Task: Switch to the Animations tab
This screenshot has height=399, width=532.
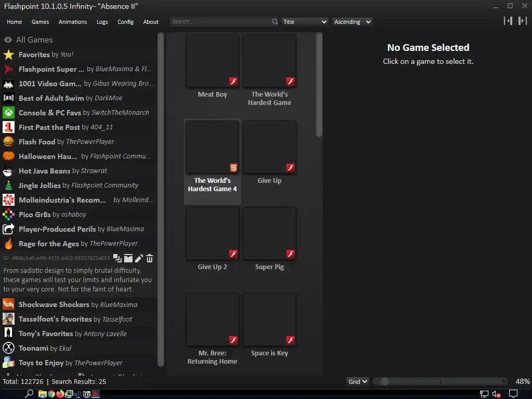Action: pos(73,22)
